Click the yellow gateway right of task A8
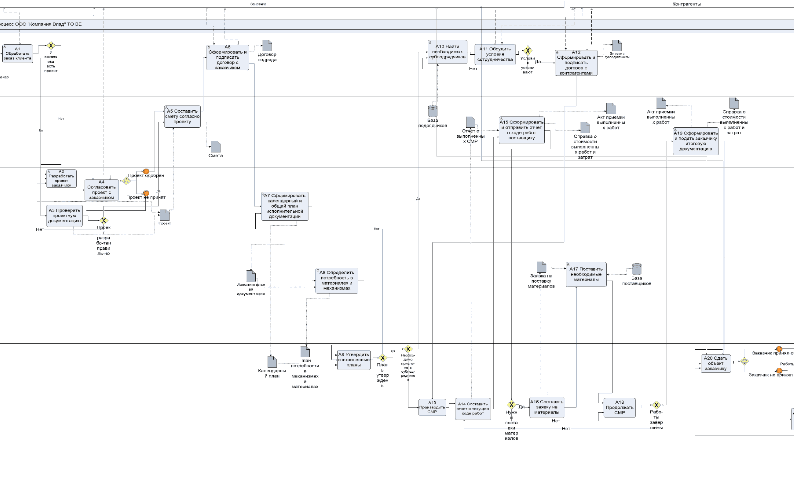Image resolution: width=795 pixels, height=481 pixels. point(381,357)
